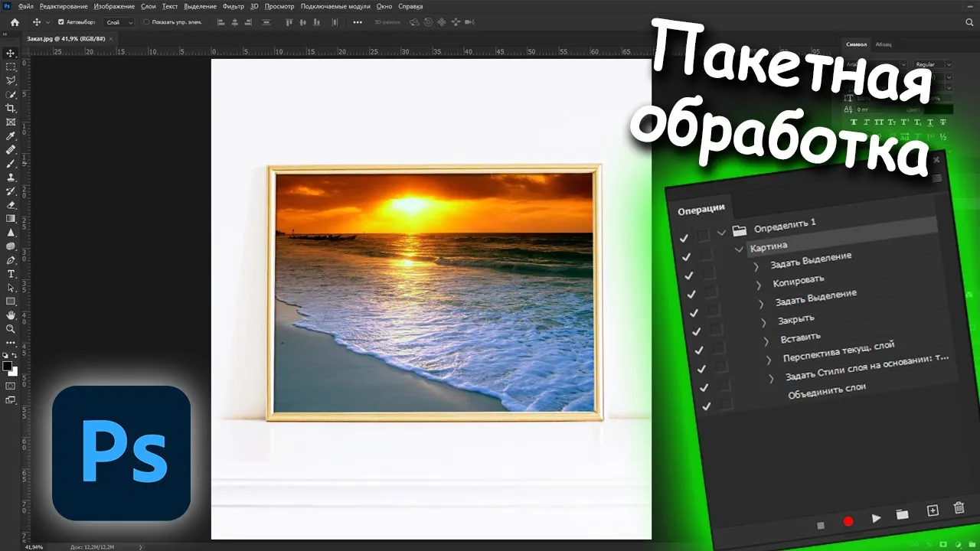Toggle checkmark for Закрыть step
The width and height of the screenshot is (980, 551).
pos(697,331)
